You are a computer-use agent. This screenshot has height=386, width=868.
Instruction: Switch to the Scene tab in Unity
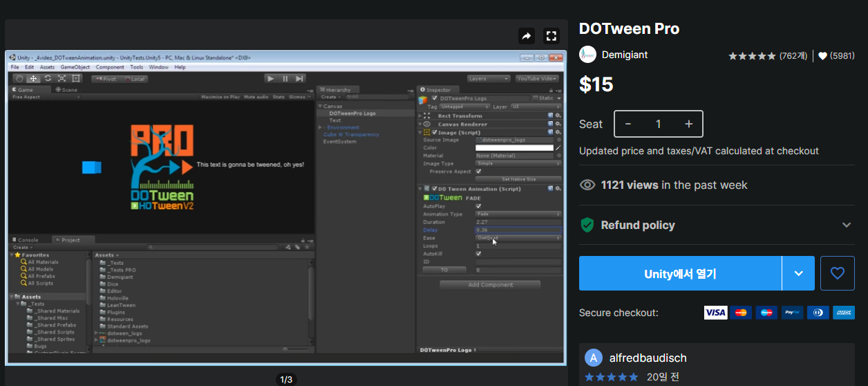[x=66, y=90]
